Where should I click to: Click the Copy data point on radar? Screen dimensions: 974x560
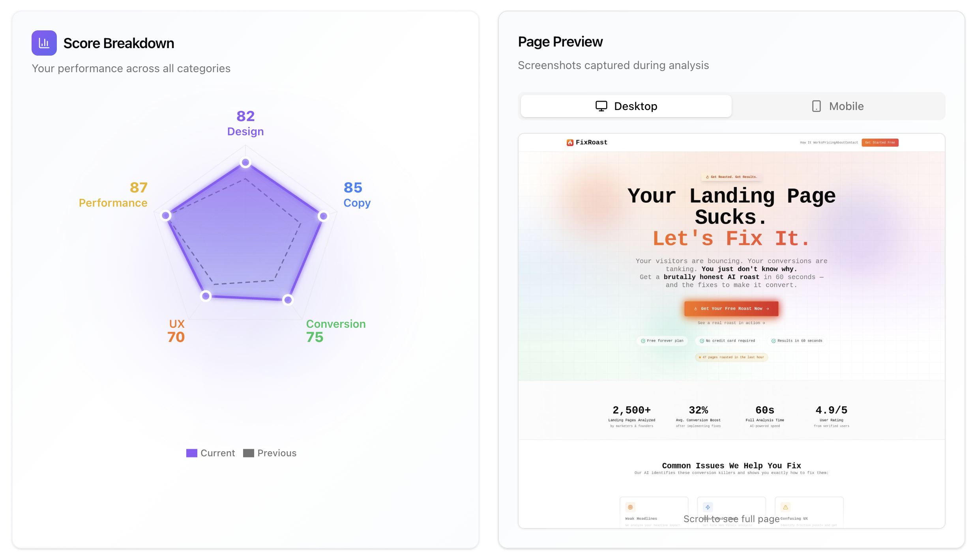(323, 216)
